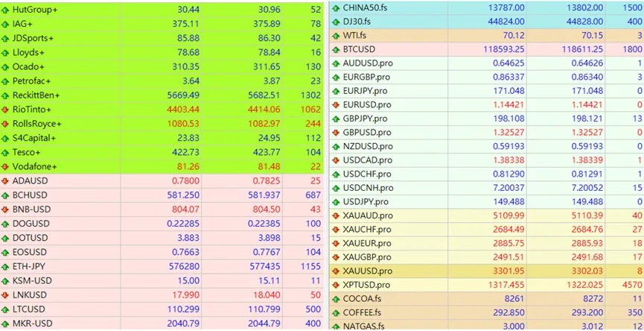Click the red arrow icon next to EURUSD.pro
The width and height of the screenshot is (644, 331).
(336, 105)
